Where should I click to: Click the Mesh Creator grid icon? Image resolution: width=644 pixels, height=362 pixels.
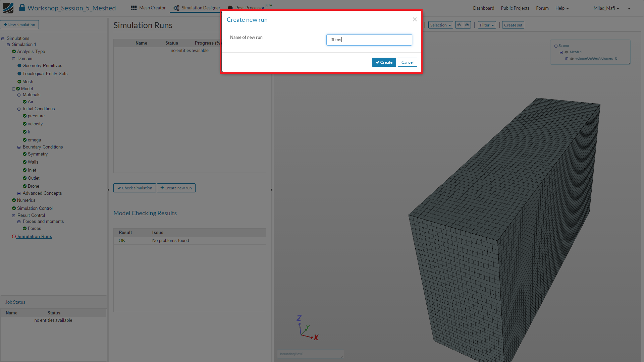[134, 8]
